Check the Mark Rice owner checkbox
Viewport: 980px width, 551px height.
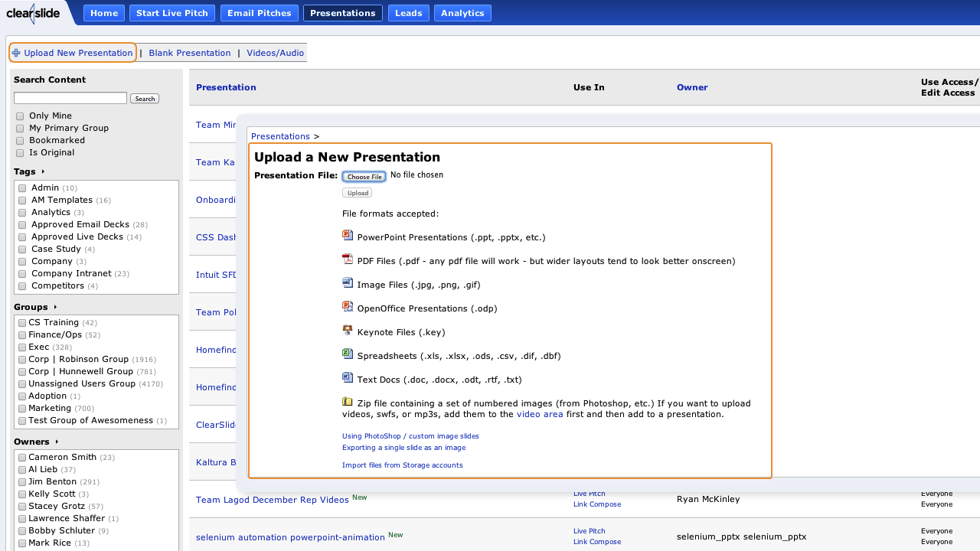(22, 543)
